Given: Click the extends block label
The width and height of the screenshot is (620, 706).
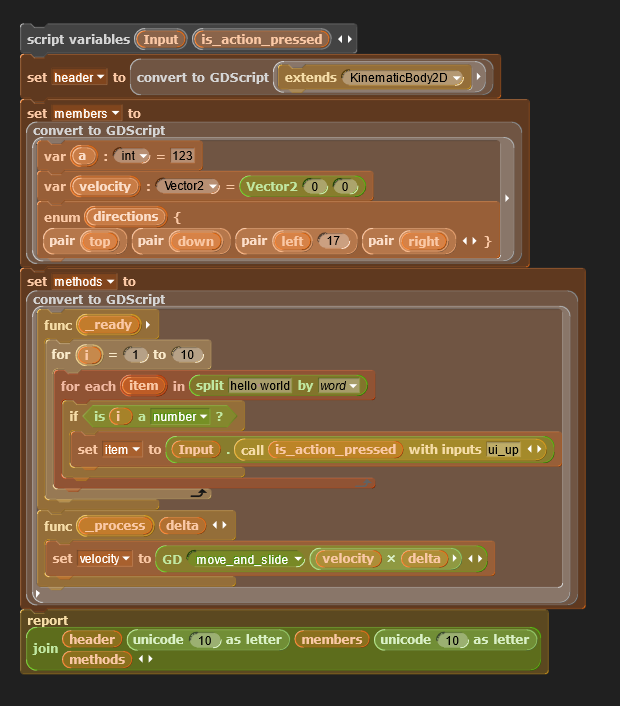Looking at the screenshot, I should point(310,77).
